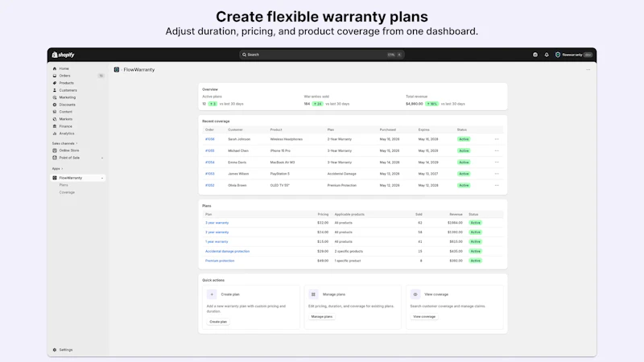Open row actions for Michael Chen
The width and height of the screenshot is (644, 362).
coord(497,150)
